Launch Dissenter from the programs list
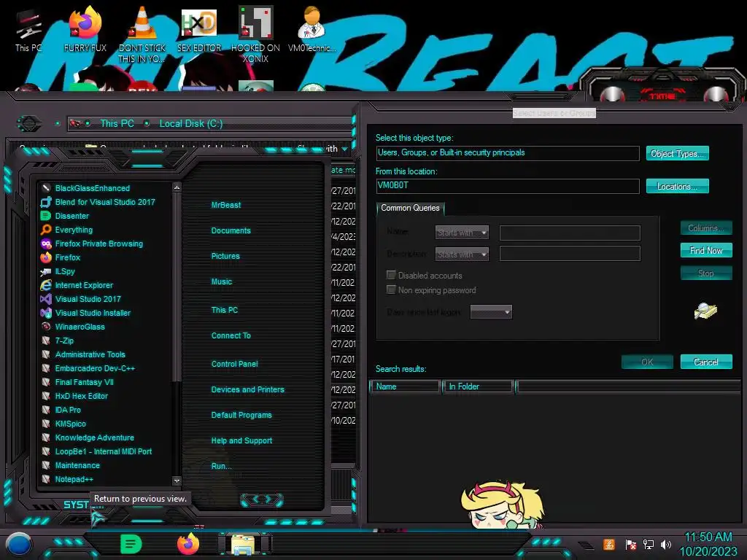Image resolution: width=747 pixels, height=560 pixels. [72, 216]
